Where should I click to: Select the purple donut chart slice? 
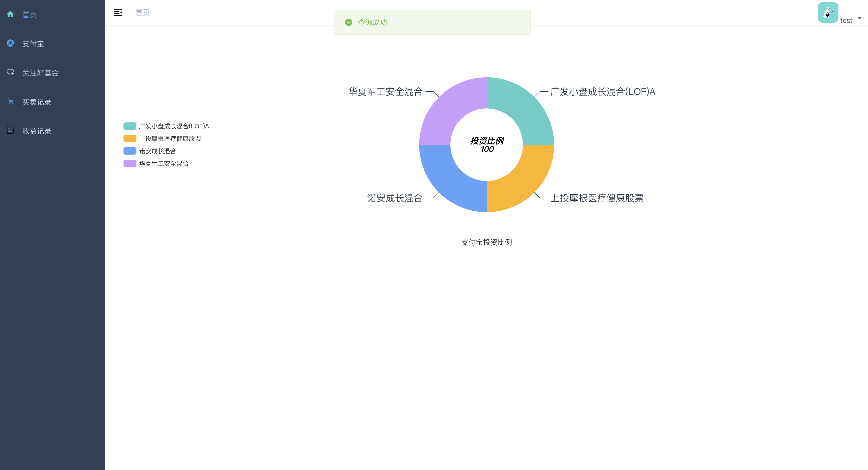pyautogui.click(x=450, y=108)
